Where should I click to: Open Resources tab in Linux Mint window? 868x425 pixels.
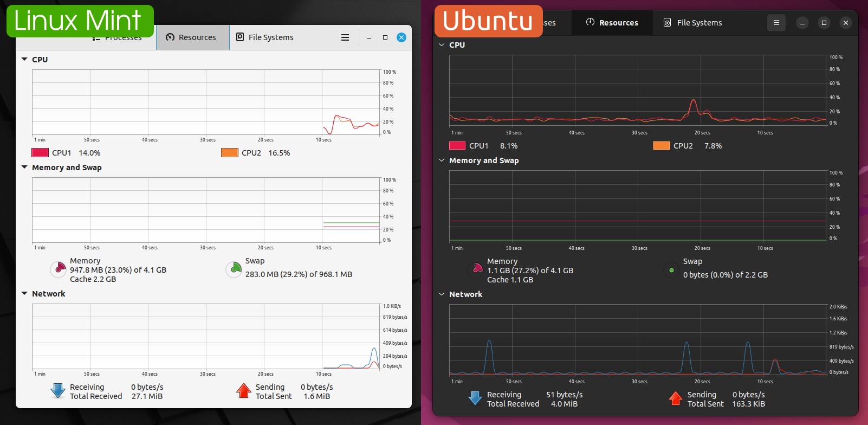(193, 37)
